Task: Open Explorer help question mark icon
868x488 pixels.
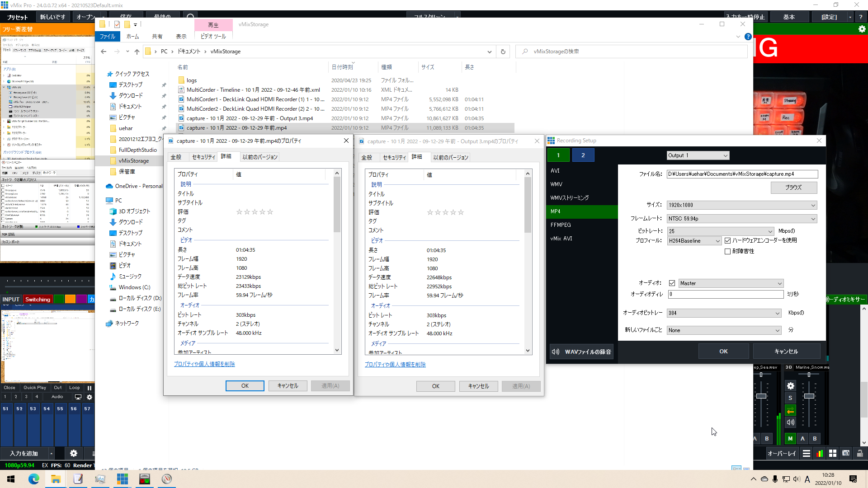Action: [x=748, y=37]
